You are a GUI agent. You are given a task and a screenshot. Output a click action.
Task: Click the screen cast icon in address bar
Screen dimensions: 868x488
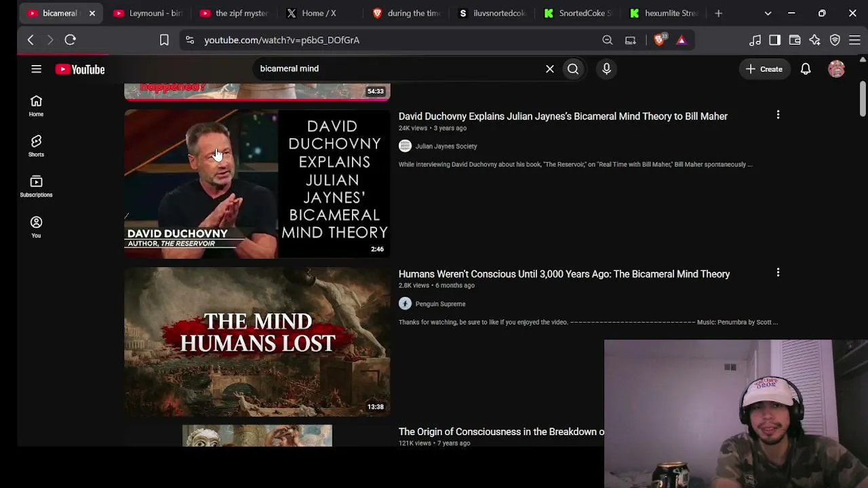[631, 40]
